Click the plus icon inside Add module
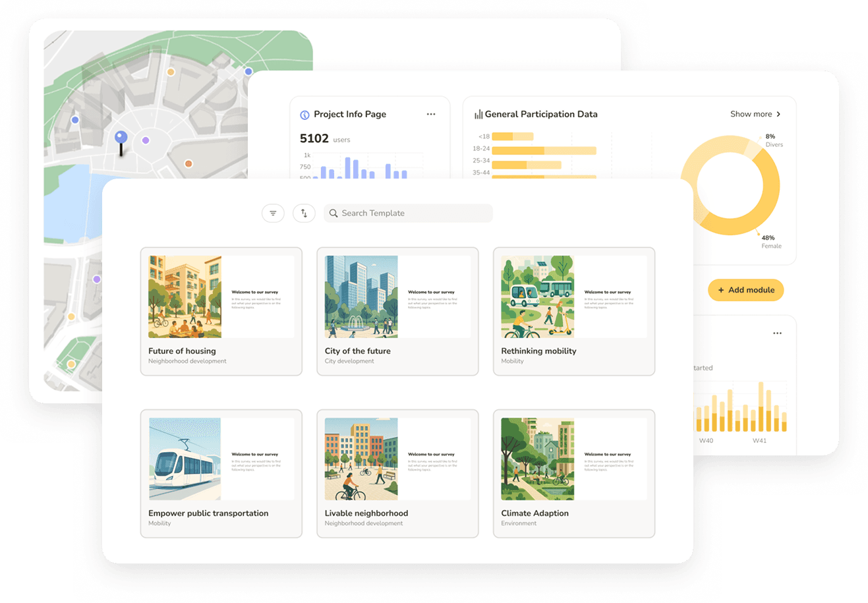This screenshot has width=868, height=603. tap(720, 290)
